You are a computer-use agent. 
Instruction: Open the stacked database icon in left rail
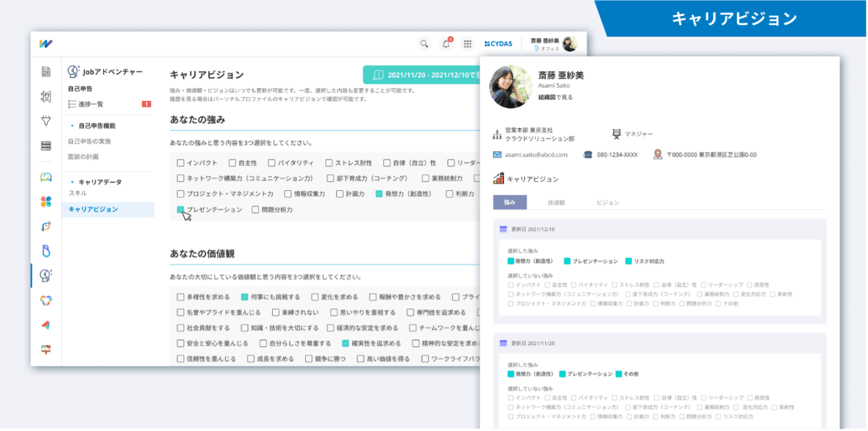pos(46,145)
